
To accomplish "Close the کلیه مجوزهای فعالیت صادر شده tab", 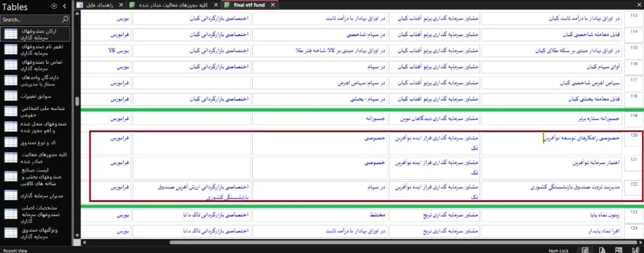I will 216,5.
